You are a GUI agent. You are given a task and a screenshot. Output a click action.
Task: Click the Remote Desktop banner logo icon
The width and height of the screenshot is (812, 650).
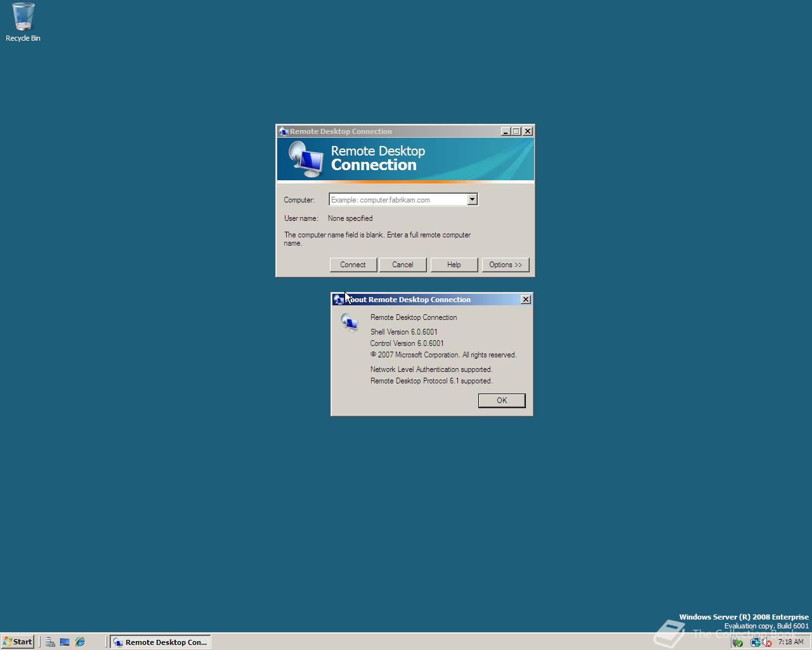(306, 159)
